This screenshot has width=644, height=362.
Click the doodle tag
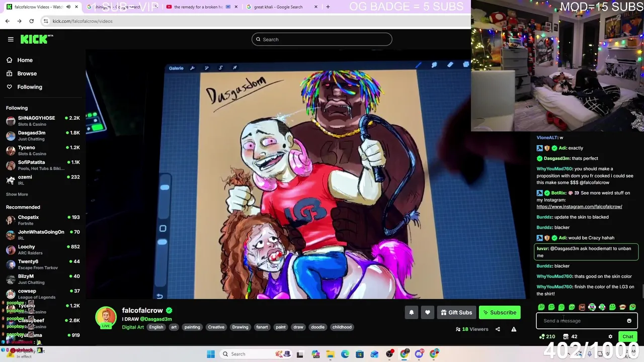pos(317,327)
